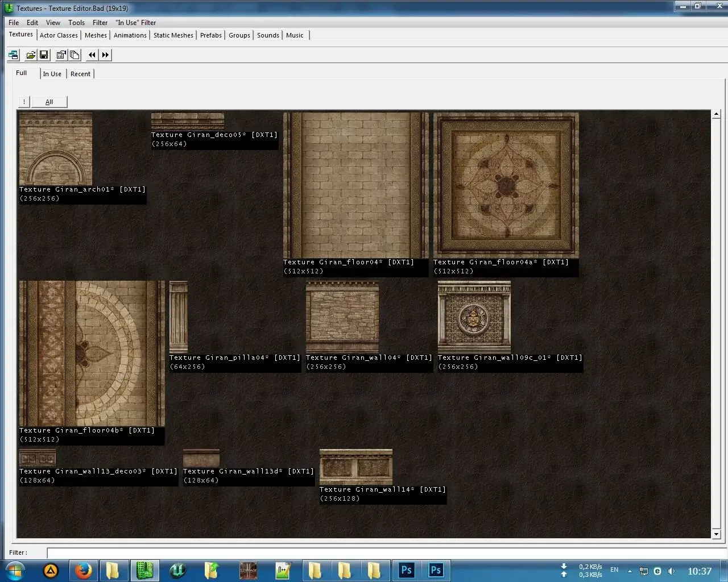Screen dimensions: 728x582
Task: Click the texture list scroll-down arrow
Action: (716, 534)
